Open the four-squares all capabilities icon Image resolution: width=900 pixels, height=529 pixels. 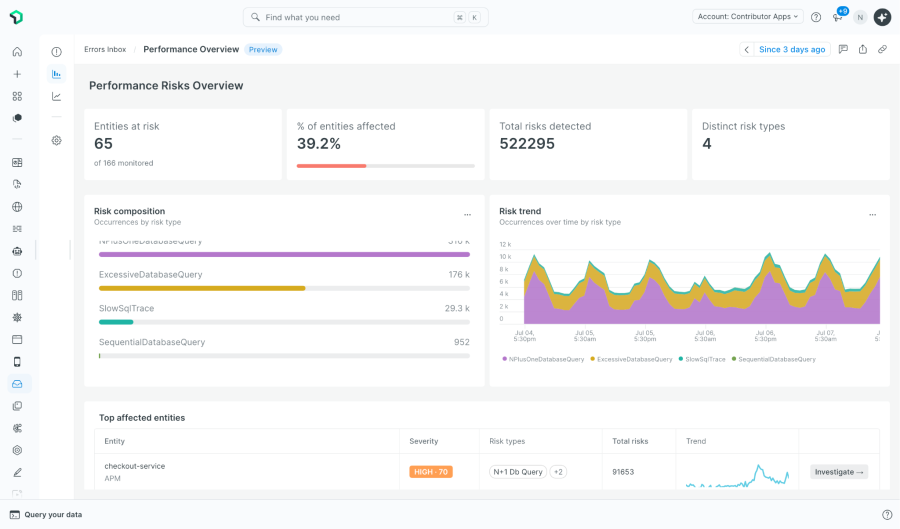coord(17,96)
